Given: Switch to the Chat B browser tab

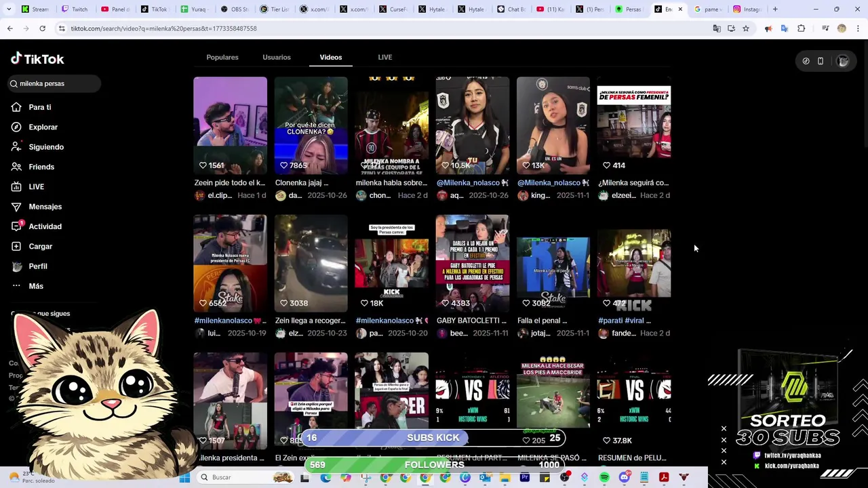Looking at the screenshot, I should click(511, 9).
